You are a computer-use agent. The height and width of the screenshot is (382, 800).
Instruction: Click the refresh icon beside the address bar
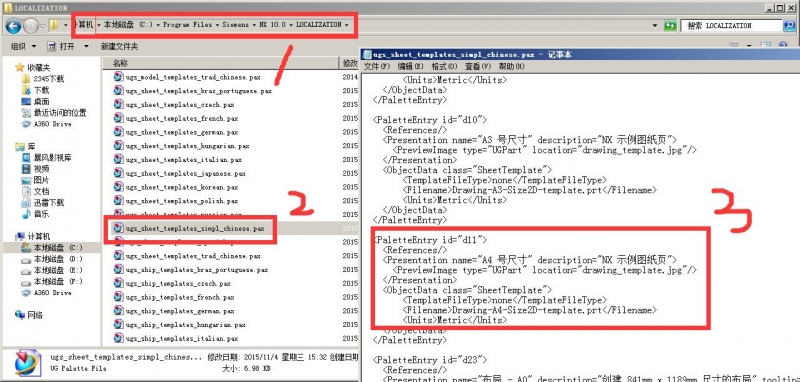click(x=670, y=25)
